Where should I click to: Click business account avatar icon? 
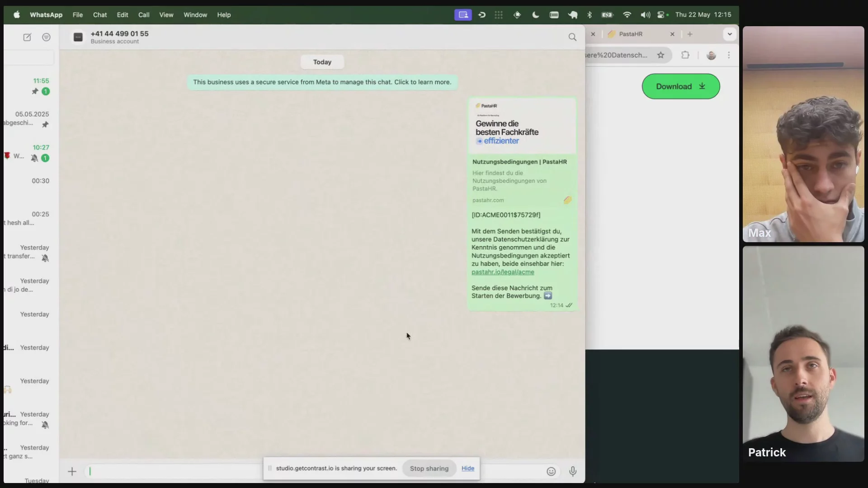pos(78,37)
